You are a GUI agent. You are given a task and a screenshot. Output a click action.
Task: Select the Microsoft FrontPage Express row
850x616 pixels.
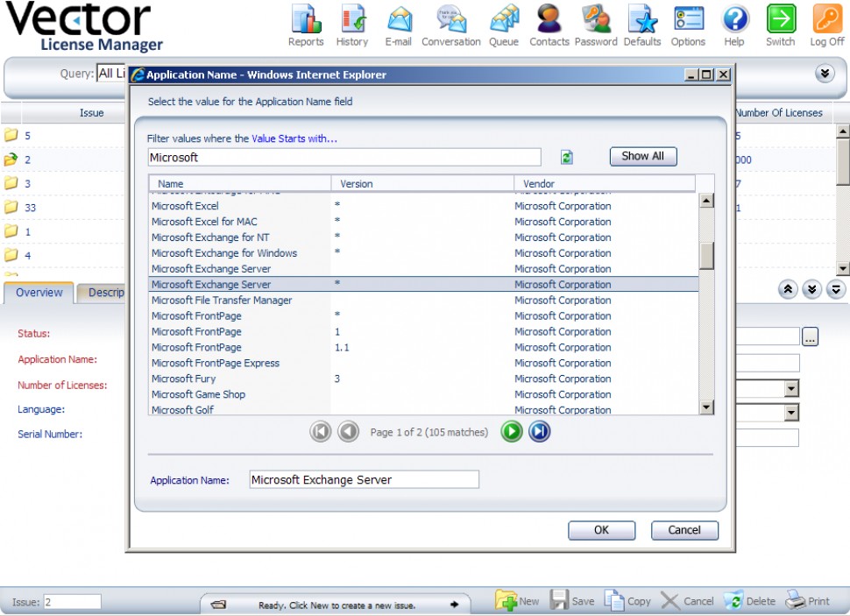[x=423, y=364]
